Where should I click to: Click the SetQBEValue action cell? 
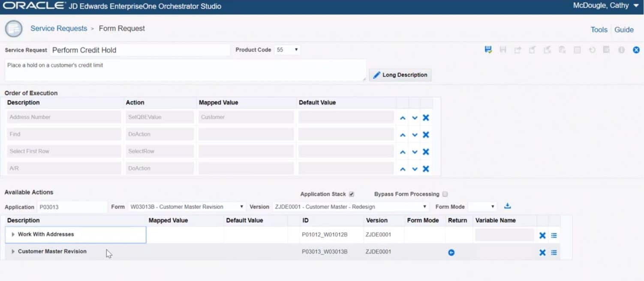click(x=159, y=117)
